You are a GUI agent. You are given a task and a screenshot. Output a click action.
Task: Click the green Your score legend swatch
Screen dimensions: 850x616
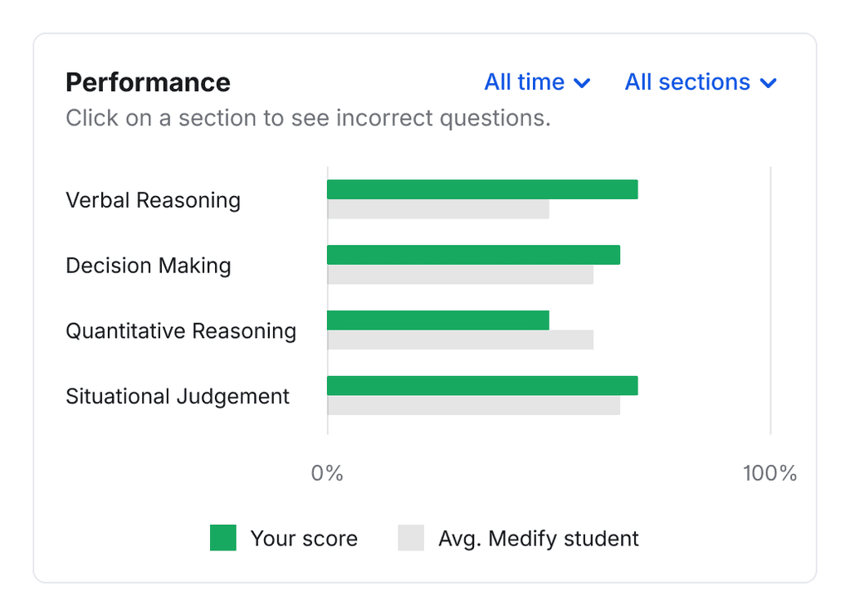[223, 538]
